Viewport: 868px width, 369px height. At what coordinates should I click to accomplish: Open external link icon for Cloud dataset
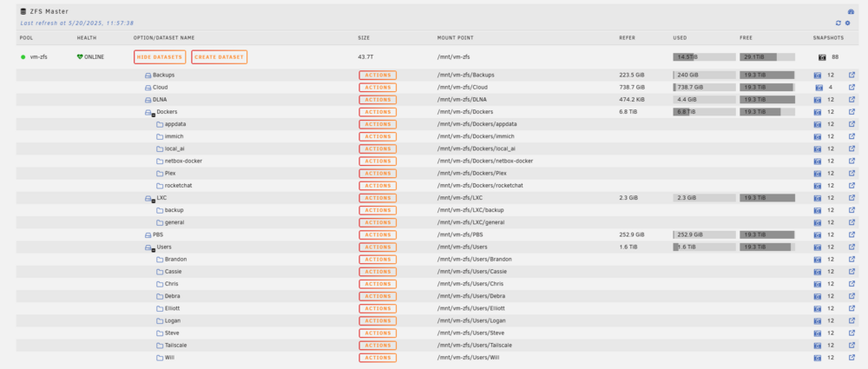852,87
